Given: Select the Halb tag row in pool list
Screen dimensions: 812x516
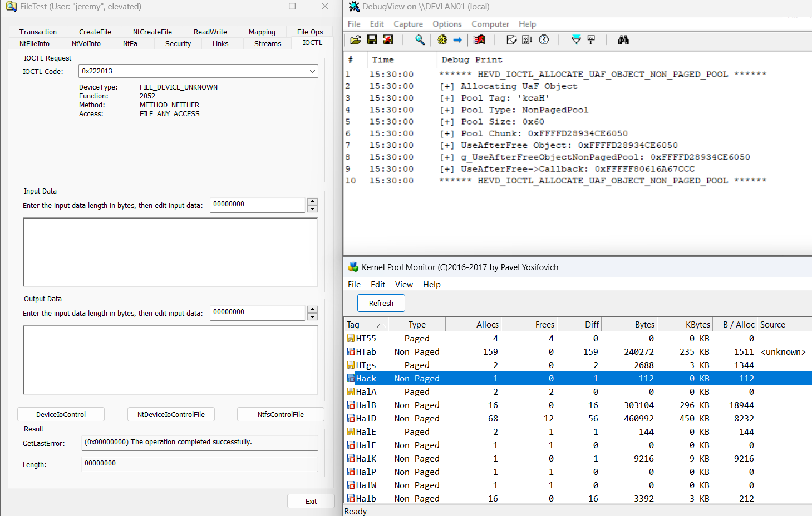Looking at the screenshot, I should click(x=578, y=498).
